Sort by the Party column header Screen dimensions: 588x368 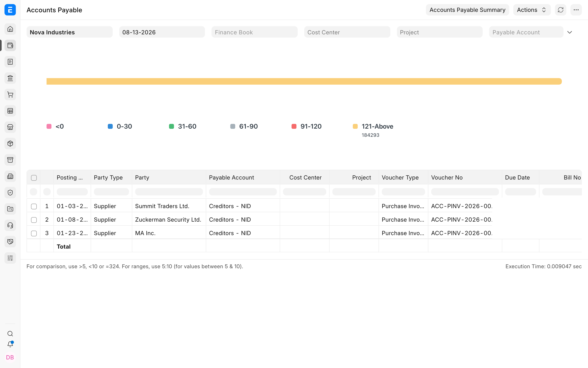(x=169, y=177)
